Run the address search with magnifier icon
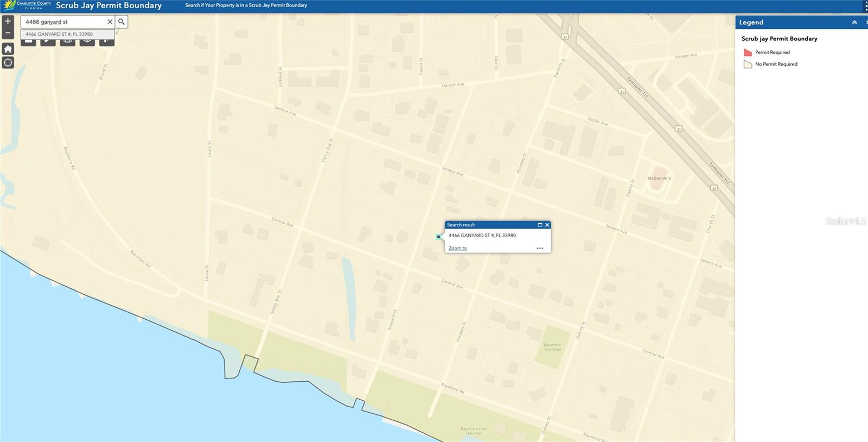868x442 pixels. pos(122,22)
